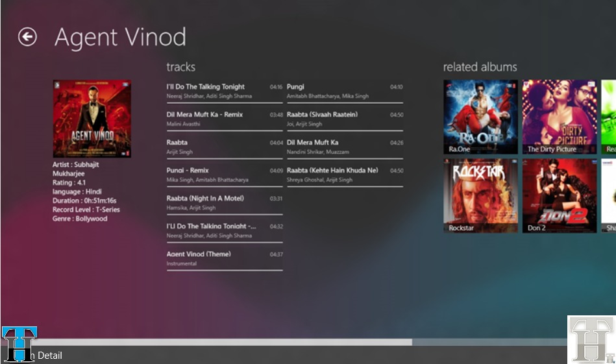Open the Rockstar related album

480,195
